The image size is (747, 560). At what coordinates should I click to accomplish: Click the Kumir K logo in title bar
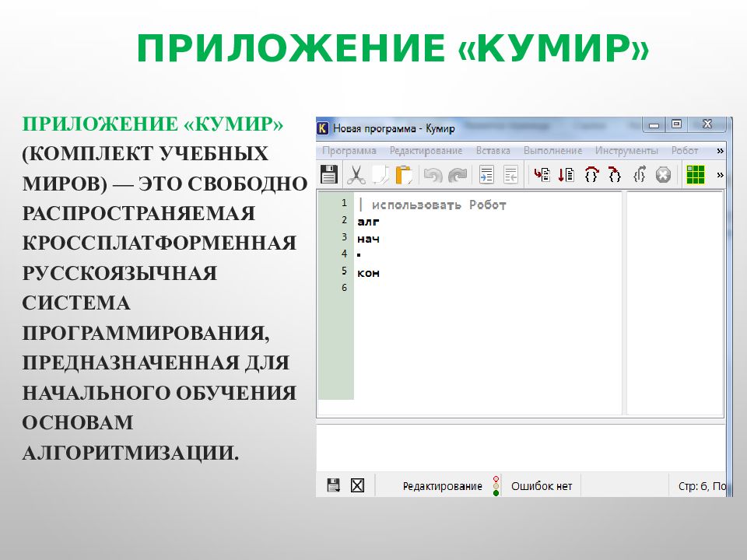(322, 128)
